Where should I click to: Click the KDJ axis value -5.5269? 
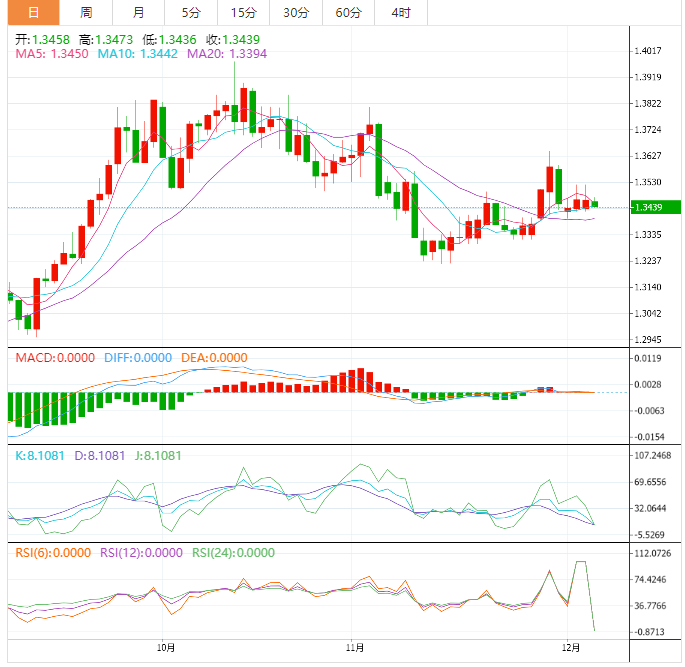click(650, 535)
